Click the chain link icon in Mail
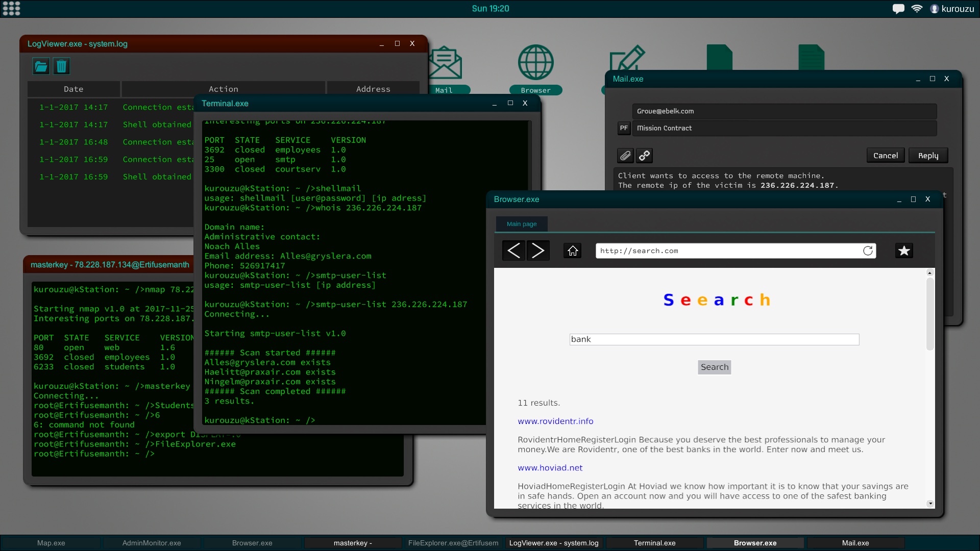Screen dimensions: 980x551 [x=645, y=156]
